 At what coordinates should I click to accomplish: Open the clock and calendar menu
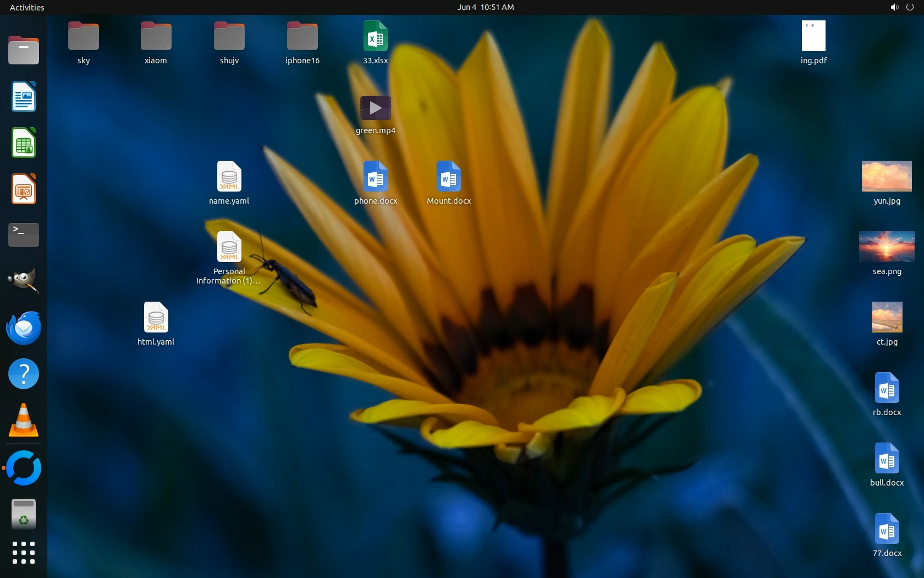coord(486,7)
